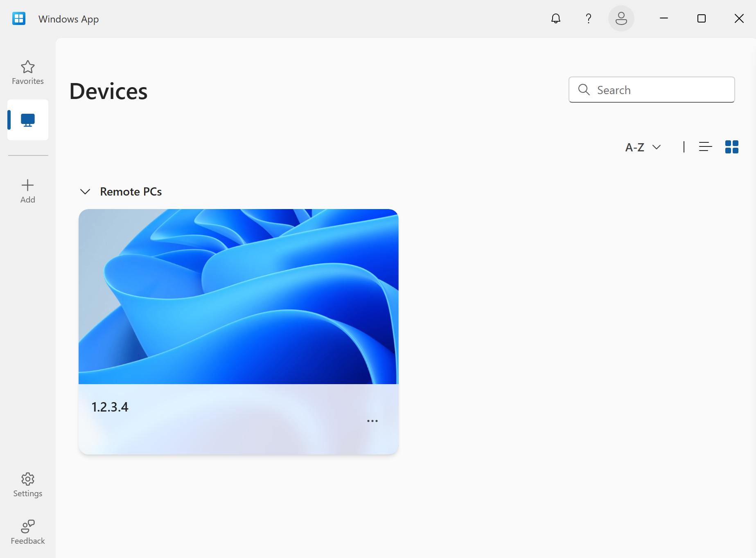Open the A-Z sort dropdown

click(x=643, y=147)
